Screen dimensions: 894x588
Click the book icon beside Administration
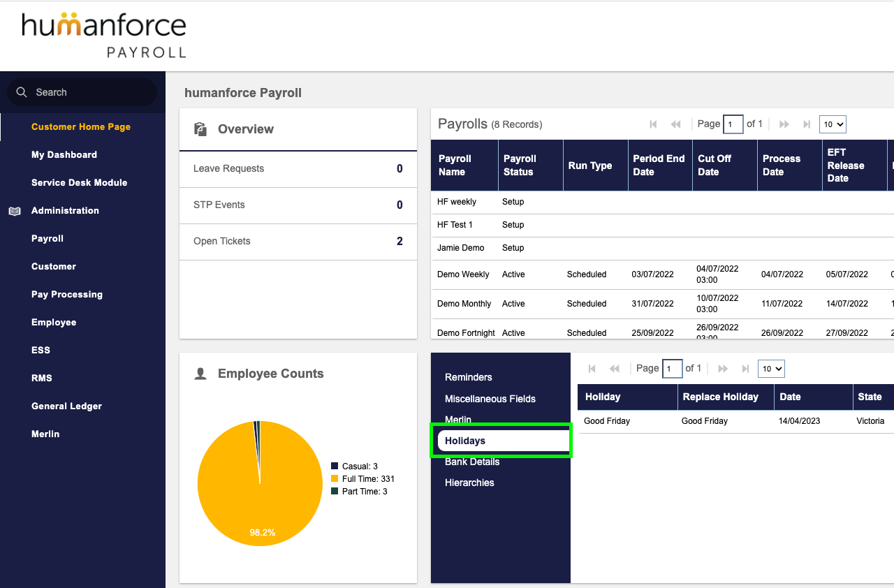coord(14,210)
